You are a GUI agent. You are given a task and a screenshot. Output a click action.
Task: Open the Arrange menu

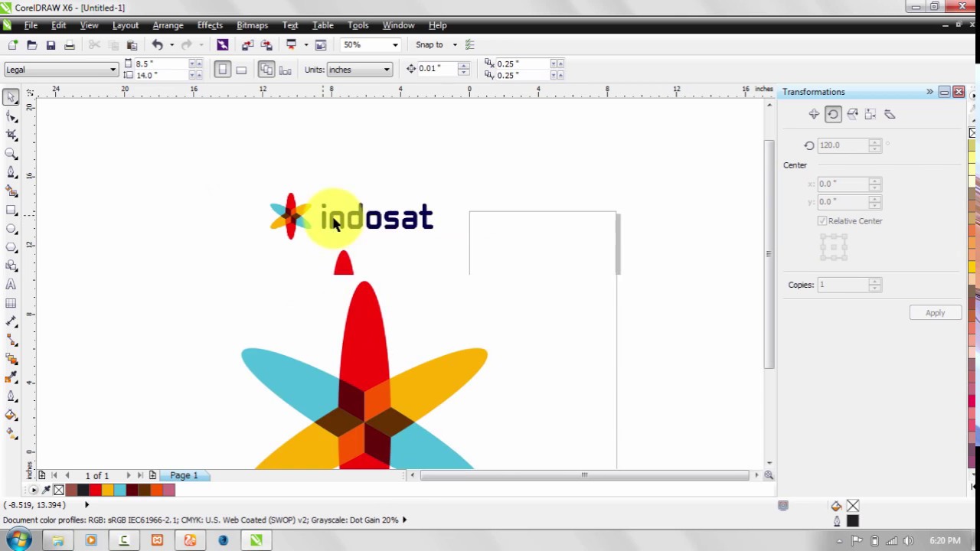pos(168,25)
